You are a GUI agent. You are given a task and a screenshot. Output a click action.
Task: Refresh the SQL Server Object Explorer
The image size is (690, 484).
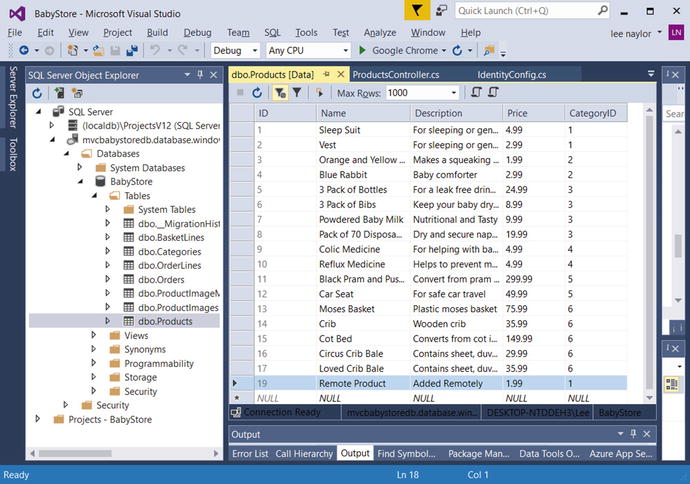click(37, 93)
